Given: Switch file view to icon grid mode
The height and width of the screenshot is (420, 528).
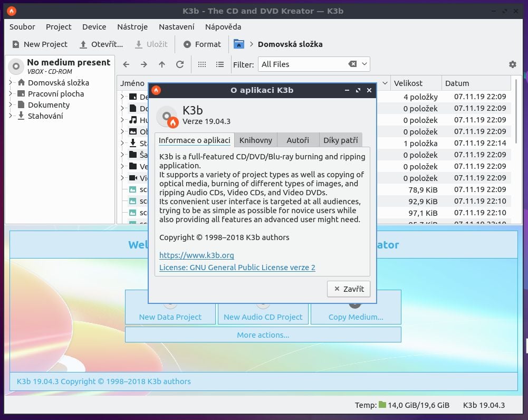Looking at the screenshot, I should (202, 64).
